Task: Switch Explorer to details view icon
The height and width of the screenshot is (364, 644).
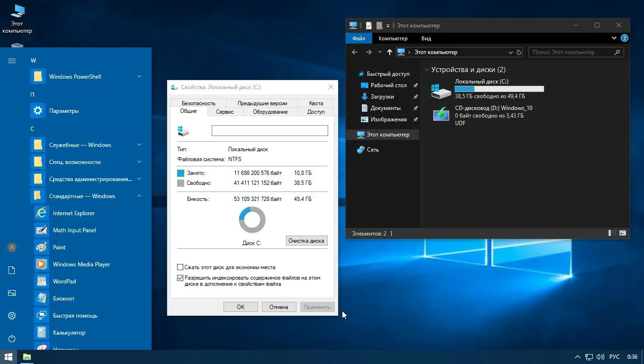Action: pos(612,233)
